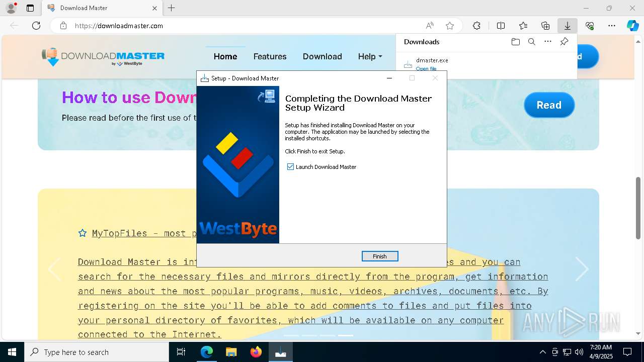The height and width of the screenshot is (362, 644).
Task: Open Extensions puzzle icon
Action: (x=477, y=26)
